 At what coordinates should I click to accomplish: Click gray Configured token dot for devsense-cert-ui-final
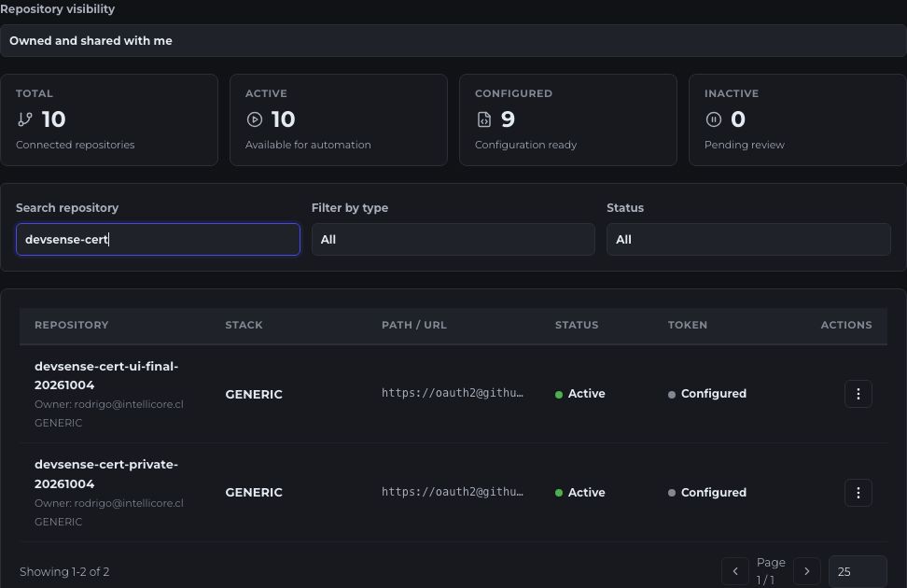(672, 395)
